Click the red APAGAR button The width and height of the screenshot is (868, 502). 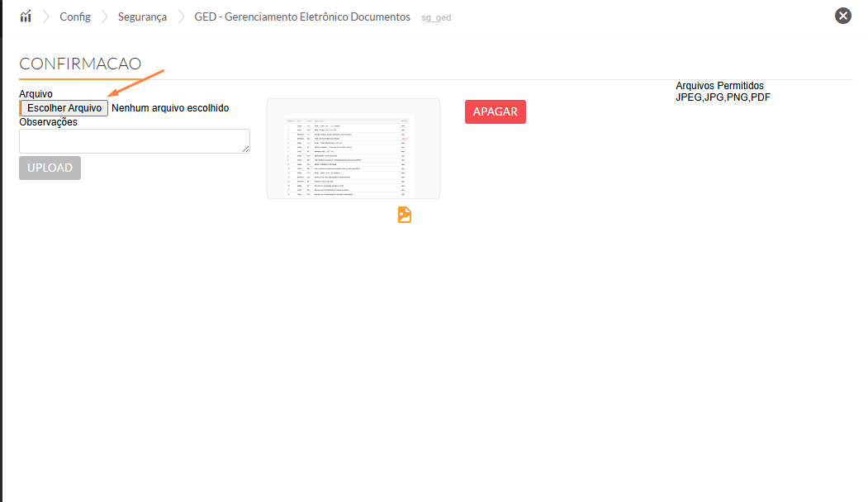pos(495,111)
